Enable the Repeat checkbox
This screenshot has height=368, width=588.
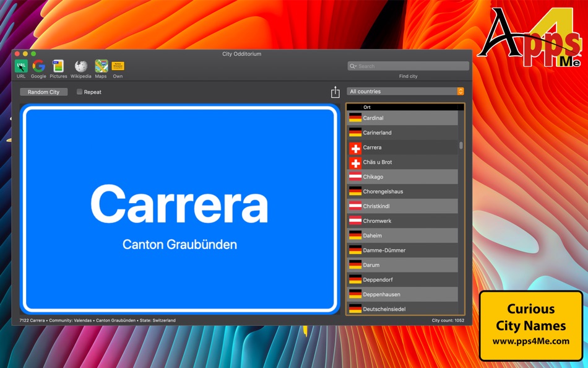[x=79, y=91]
